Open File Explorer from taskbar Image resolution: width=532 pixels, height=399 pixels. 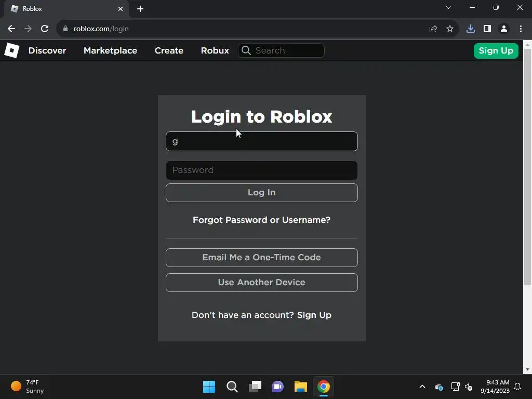point(301,387)
